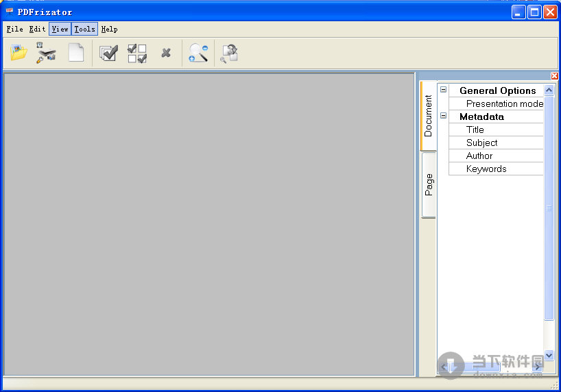Maximize the PDFrizator window
The height and width of the screenshot is (392, 561).
(534, 12)
